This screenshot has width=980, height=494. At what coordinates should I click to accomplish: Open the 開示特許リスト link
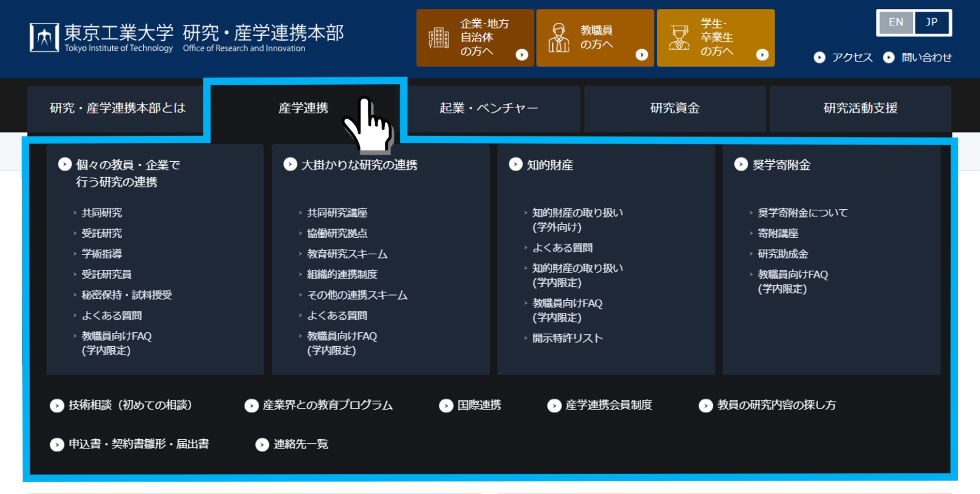coord(568,338)
